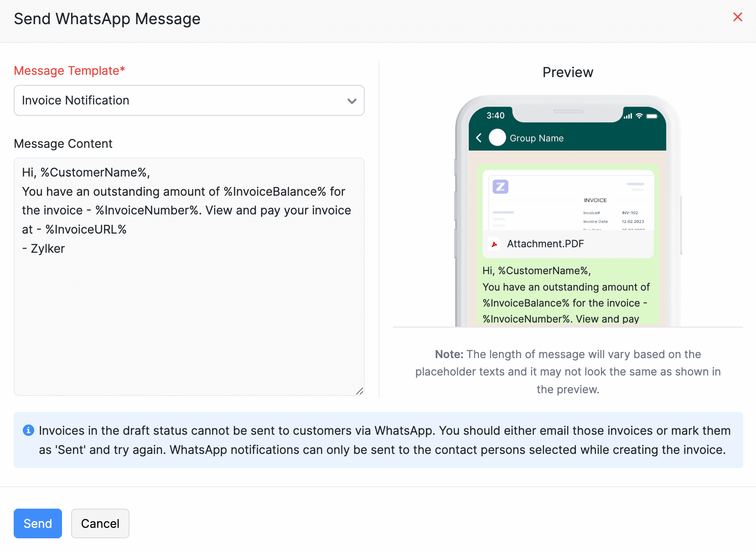756x552 pixels.
Task: Click the signal strength icon on the phone
Action: (x=628, y=116)
